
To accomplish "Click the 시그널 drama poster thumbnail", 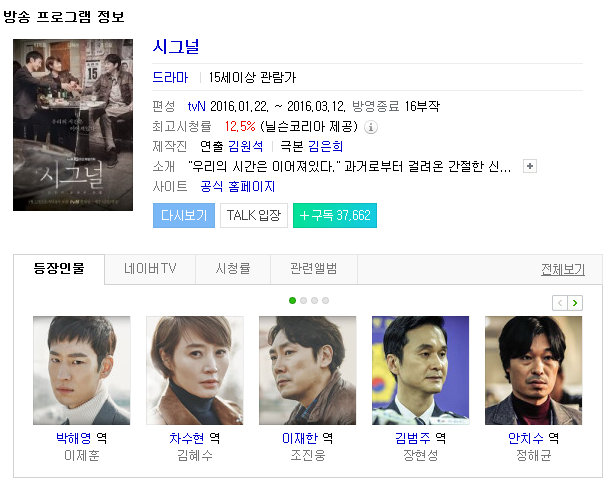I will (x=73, y=125).
